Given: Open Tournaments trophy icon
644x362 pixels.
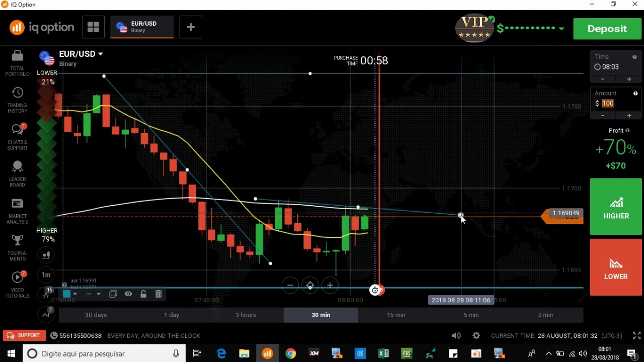Looking at the screenshot, I should 17,241.
